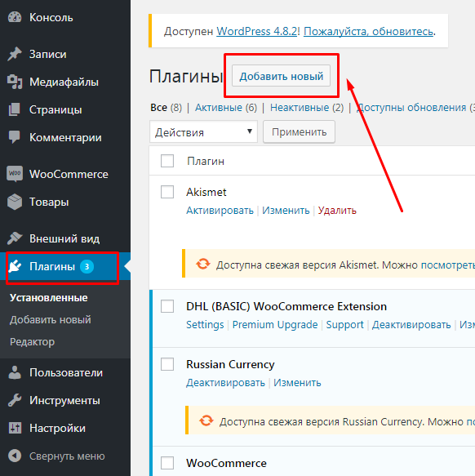The height and width of the screenshot is (476, 475).
Task: Tick the Akismet plugin checkbox
Action: pos(167,192)
